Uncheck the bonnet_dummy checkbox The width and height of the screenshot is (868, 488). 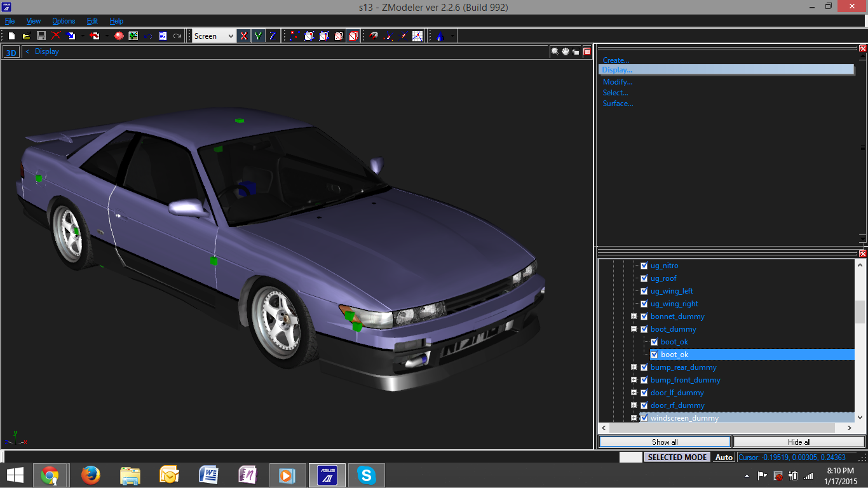644,316
